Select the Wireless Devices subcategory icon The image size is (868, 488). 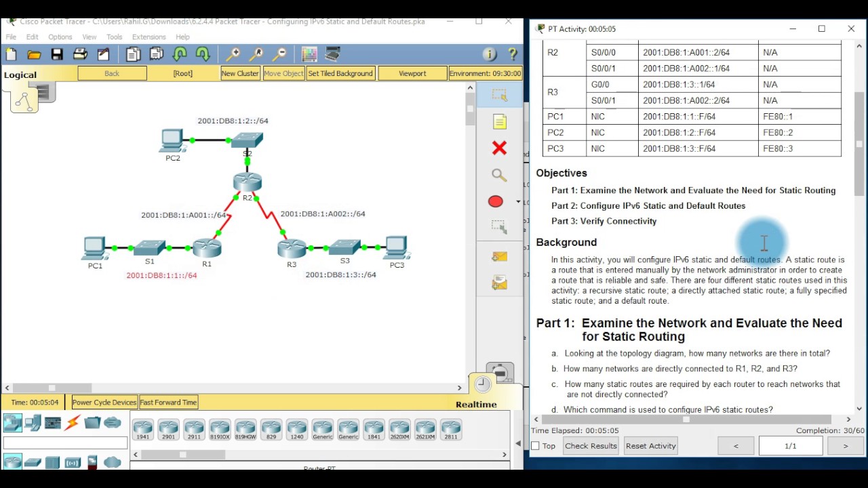coord(73,462)
